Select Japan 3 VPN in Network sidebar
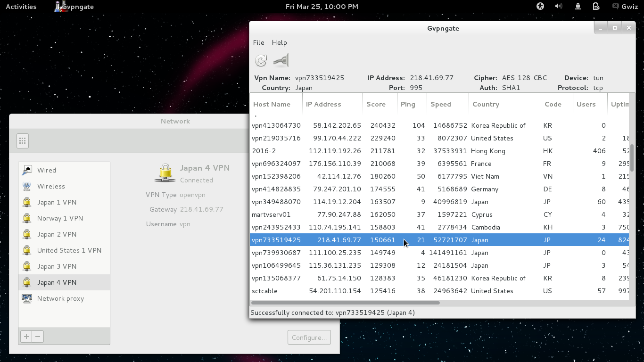 coord(64,266)
